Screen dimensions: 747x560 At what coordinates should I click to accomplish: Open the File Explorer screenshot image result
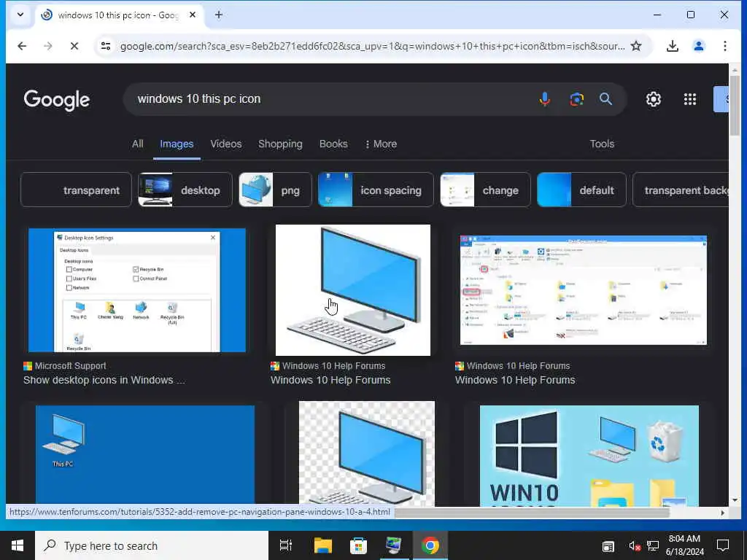583,290
